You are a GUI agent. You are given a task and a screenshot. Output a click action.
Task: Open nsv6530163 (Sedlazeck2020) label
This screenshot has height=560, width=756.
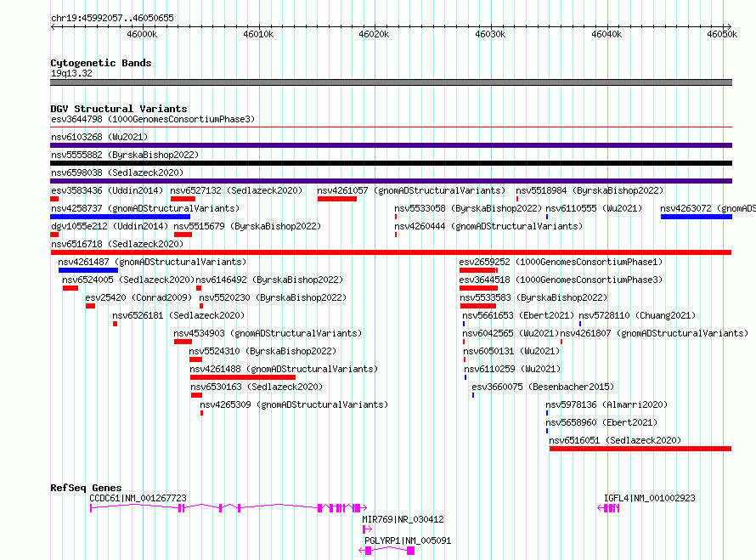point(257,387)
